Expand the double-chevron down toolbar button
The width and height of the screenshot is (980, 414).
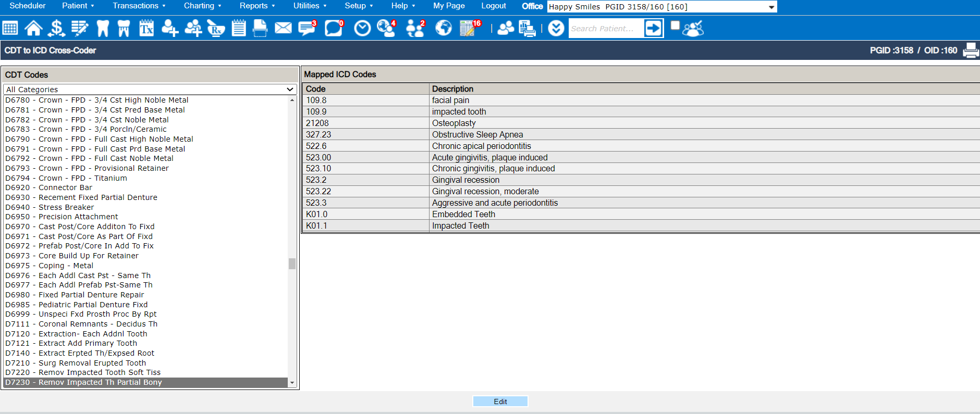tap(556, 28)
